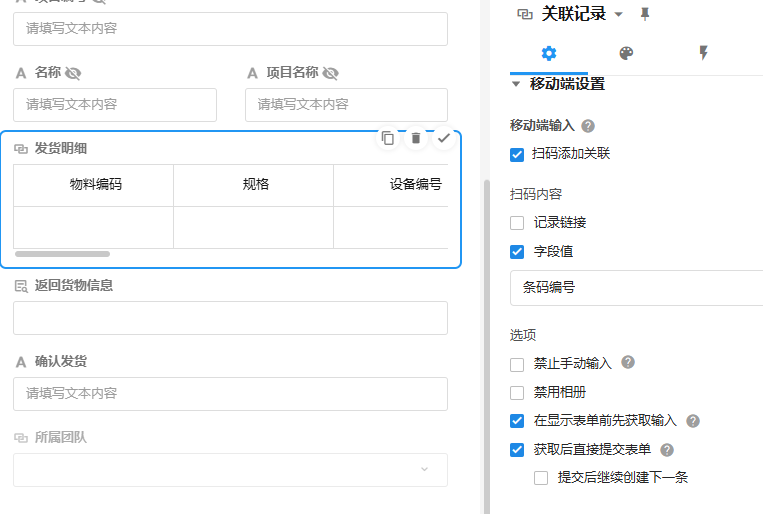Click help icon next to 在显示表单前先获取输入

[693, 421]
